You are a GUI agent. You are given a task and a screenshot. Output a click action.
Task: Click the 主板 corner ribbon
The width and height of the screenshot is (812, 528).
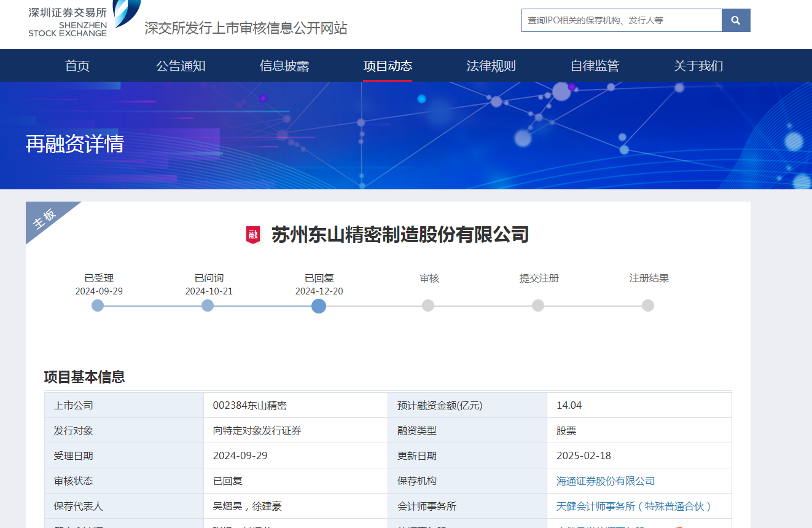pos(47,217)
